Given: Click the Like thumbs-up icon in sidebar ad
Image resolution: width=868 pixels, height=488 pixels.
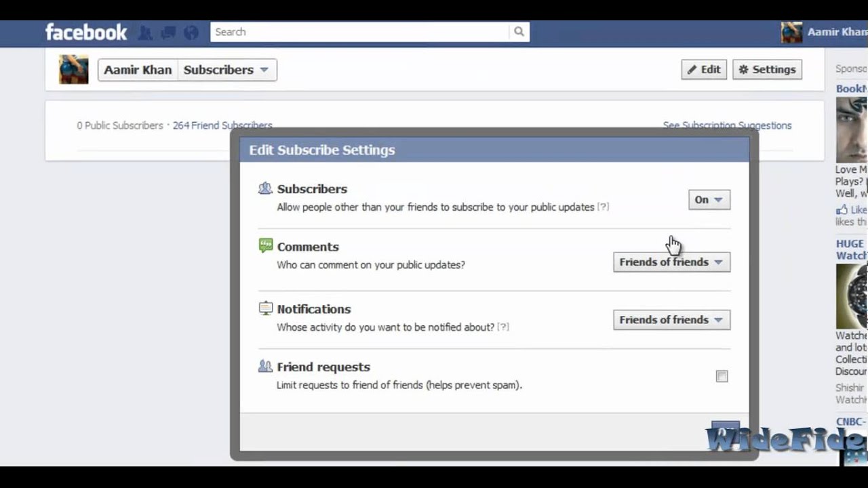Looking at the screenshot, I should 842,210.
